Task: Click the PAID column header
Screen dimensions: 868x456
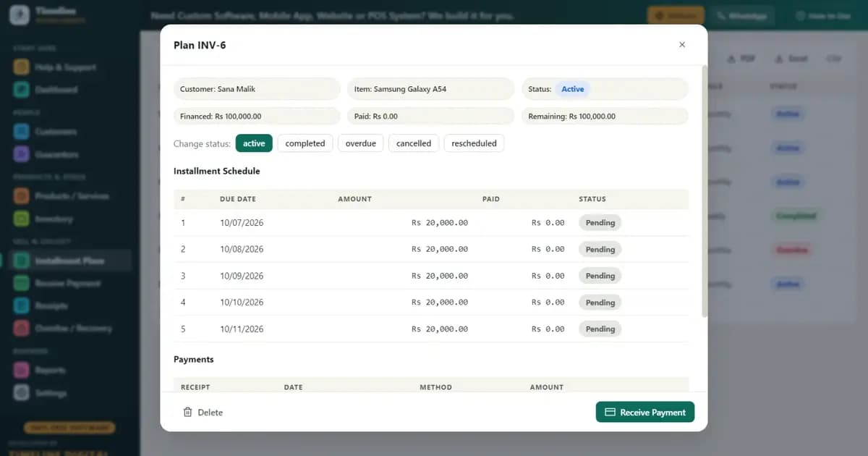Action: pos(491,199)
